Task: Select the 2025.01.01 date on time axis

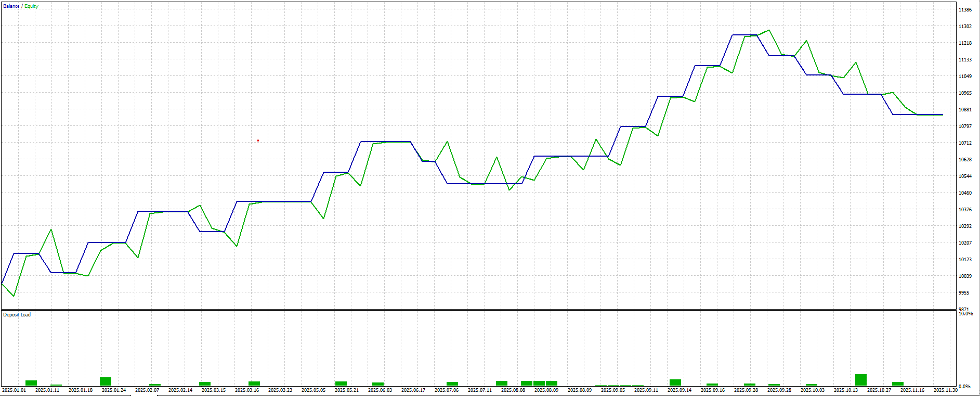Action: pos(14,390)
